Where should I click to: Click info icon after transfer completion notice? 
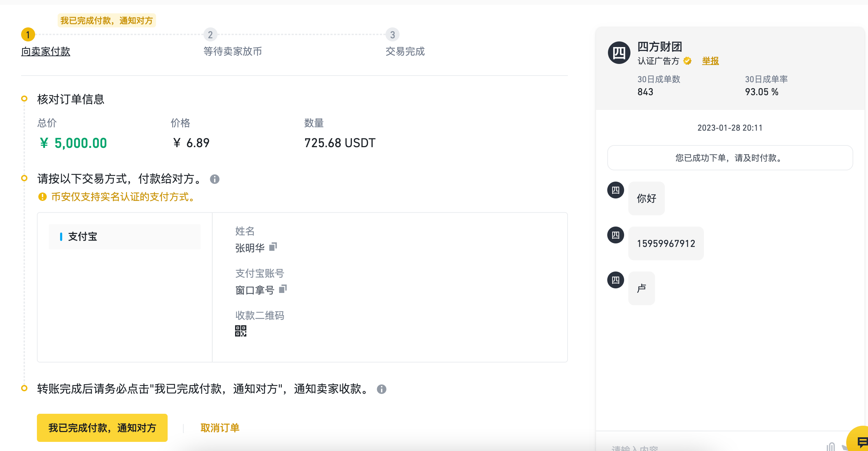pos(382,389)
